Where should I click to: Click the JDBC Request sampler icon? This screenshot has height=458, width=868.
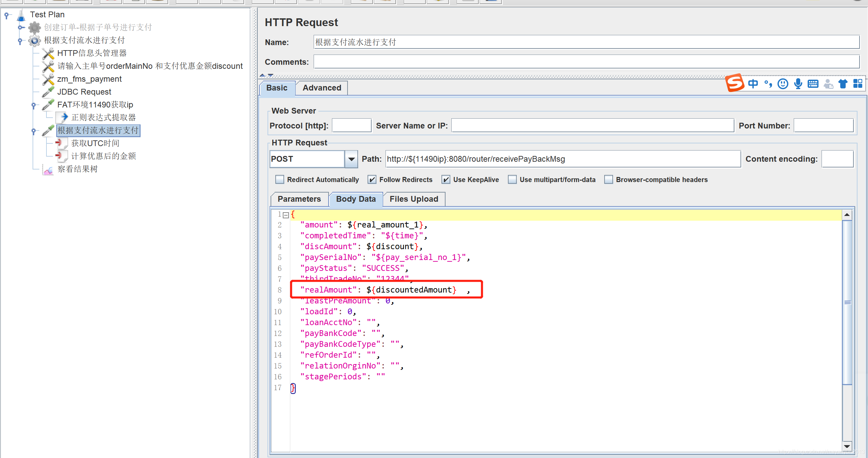[x=48, y=92]
